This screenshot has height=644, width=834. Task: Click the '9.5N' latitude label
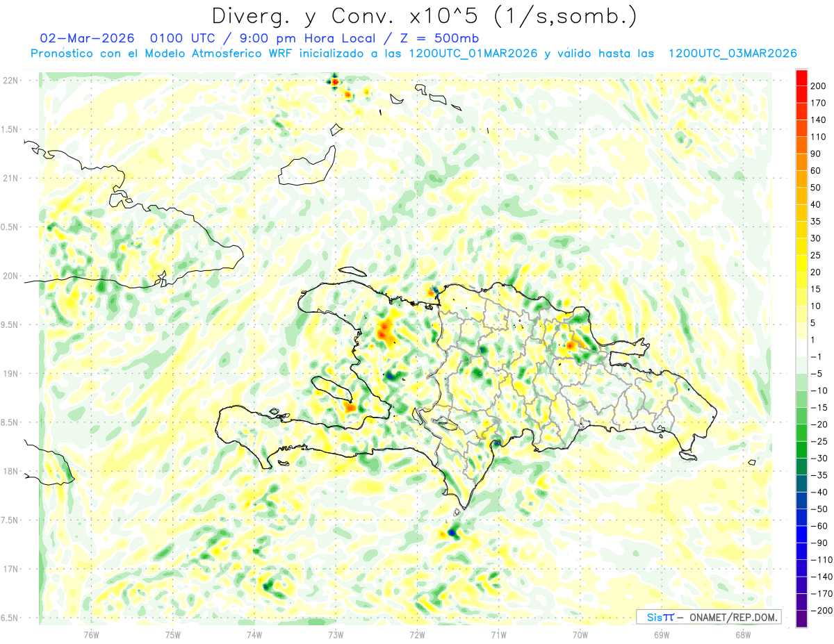[10, 324]
